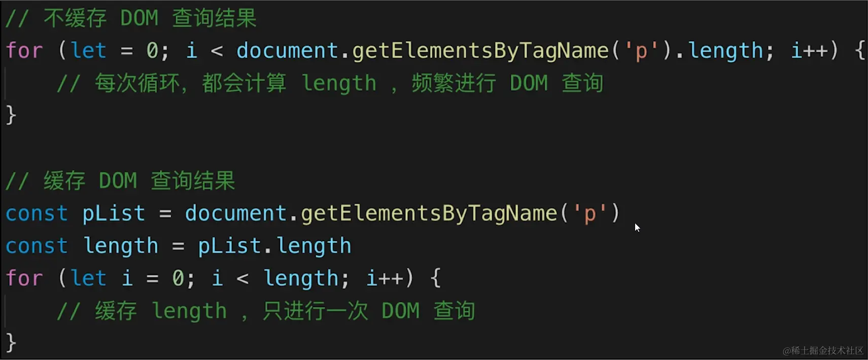Click the closing brace of first loop
The image size is (868, 360).
point(11,115)
